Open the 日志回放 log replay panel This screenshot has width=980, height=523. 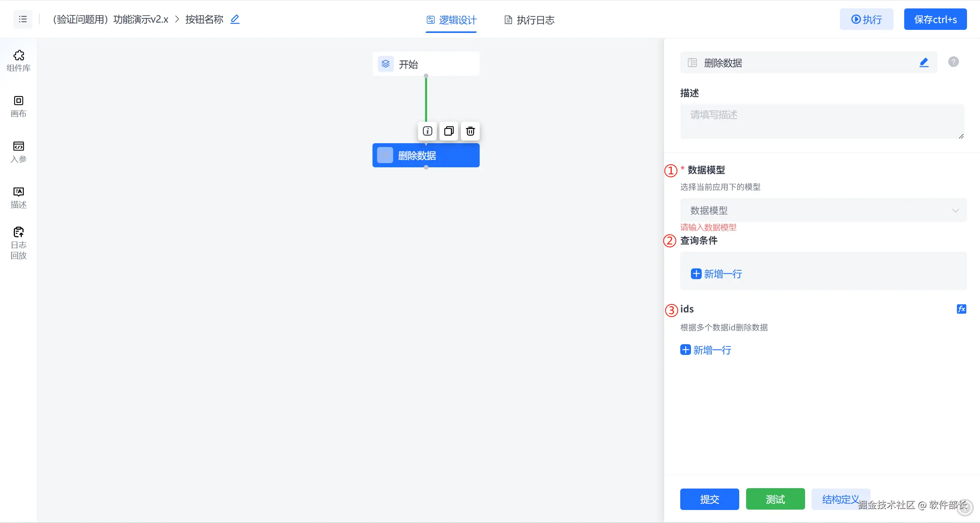point(18,243)
